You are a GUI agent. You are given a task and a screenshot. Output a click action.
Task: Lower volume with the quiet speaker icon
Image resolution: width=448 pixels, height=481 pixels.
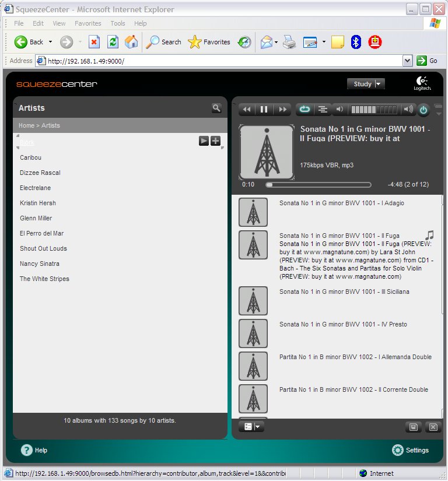339,109
